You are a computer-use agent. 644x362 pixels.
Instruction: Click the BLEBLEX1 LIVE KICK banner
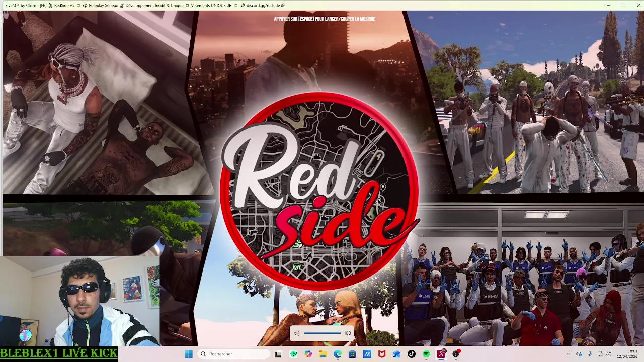coord(59,353)
